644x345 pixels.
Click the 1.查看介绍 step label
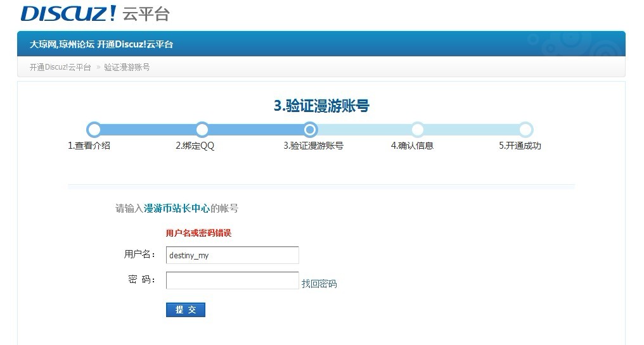(x=89, y=146)
